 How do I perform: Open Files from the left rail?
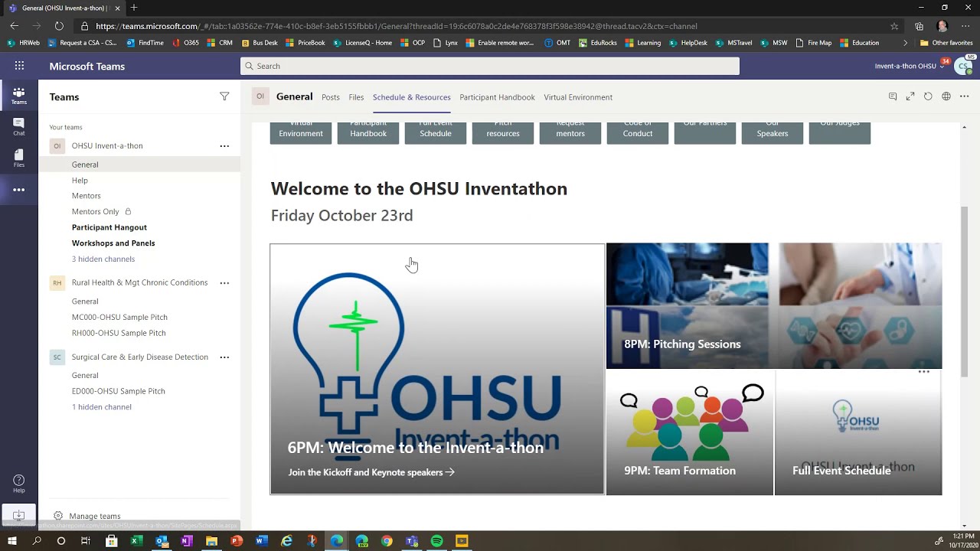(x=18, y=158)
